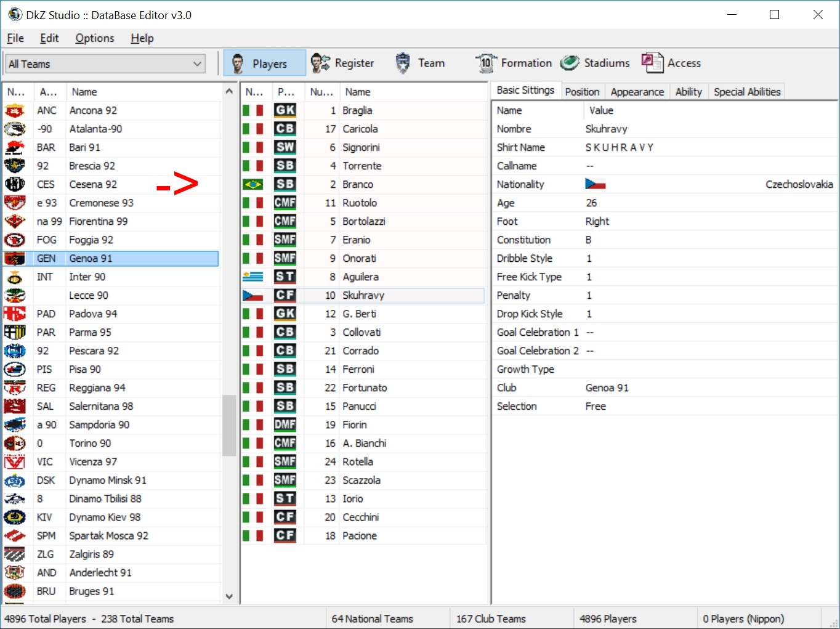Click the Foot value Right
The image size is (840, 629).
[x=597, y=221]
